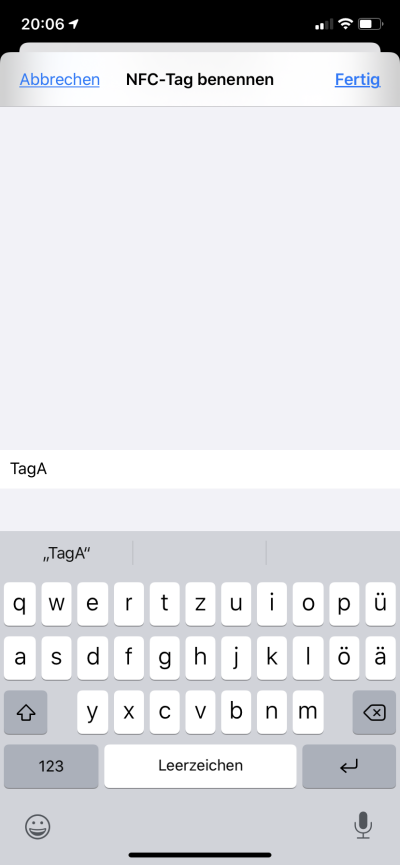Image resolution: width=400 pixels, height=865 pixels.
Task: Tap the ü umlaut key
Action: (380, 604)
